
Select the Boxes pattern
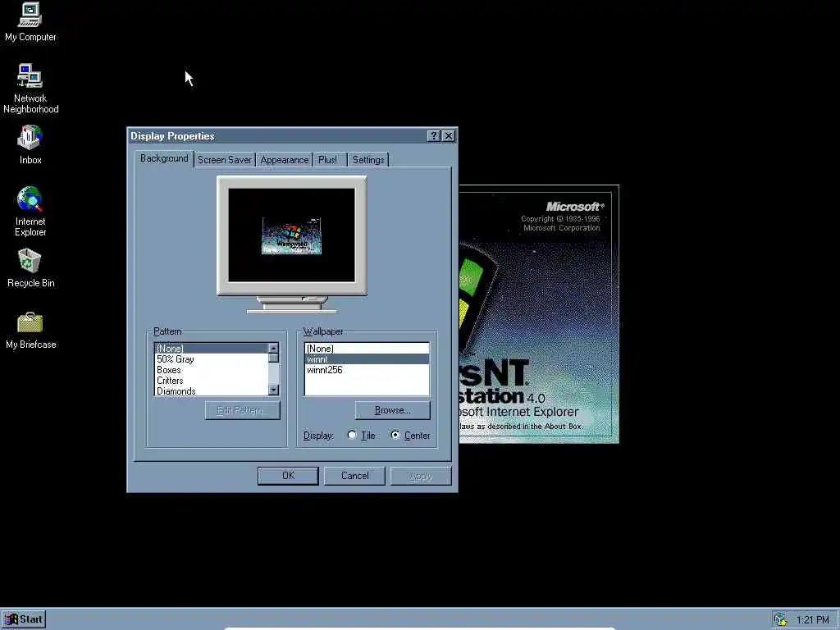pyautogui.click(x=212, y=370)
